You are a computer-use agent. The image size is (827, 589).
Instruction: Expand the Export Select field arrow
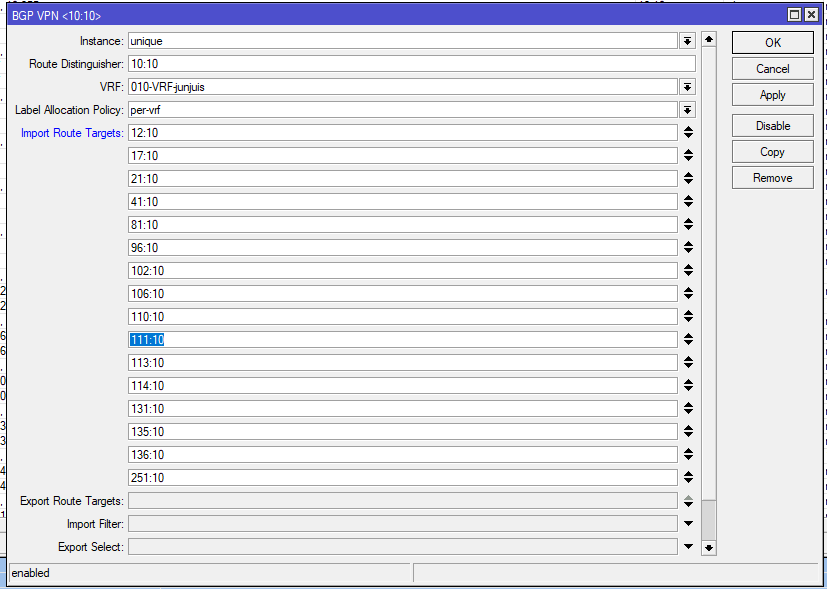point(688,547)
